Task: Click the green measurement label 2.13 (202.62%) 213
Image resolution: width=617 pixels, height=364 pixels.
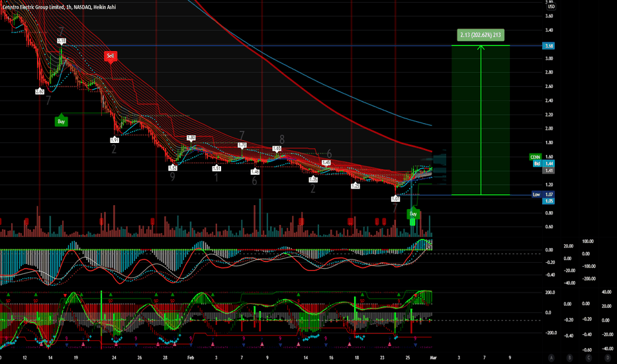Action: [481, 35]
